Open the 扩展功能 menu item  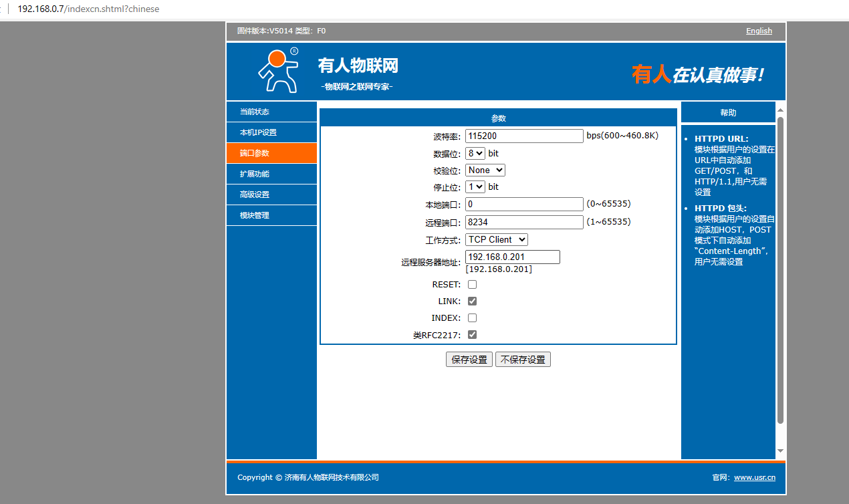pyautogui.click(x=271, y=174)
